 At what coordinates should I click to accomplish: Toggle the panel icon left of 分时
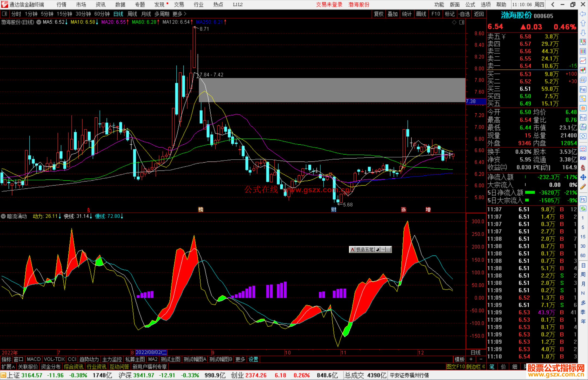(5, 14)
